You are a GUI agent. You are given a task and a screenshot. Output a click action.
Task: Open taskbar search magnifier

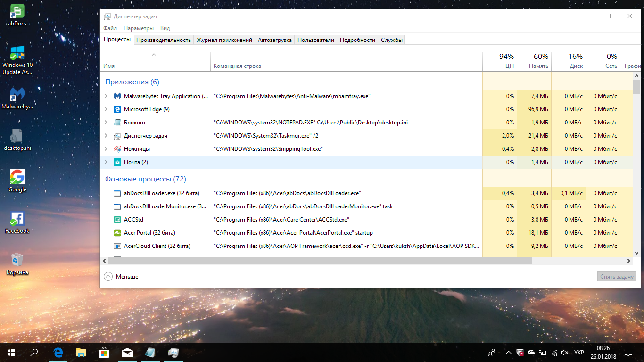[34, 352]
